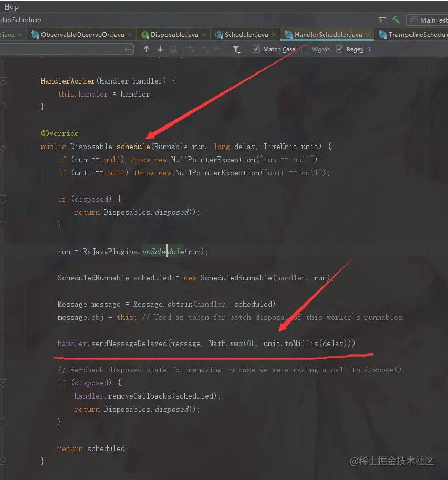
Task: Click the Add Selection for Next Occurrence icon
Action: (x=191, y=49)
